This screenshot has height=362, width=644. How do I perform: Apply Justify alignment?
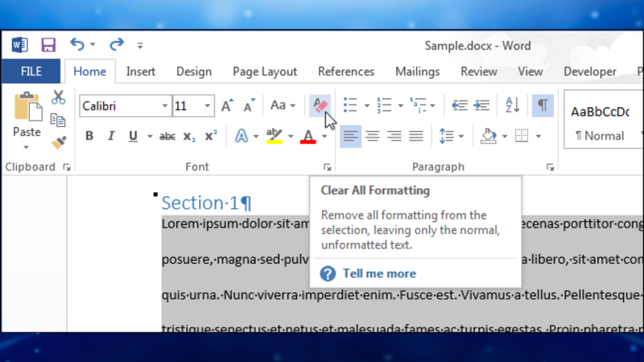coord(416,136)
